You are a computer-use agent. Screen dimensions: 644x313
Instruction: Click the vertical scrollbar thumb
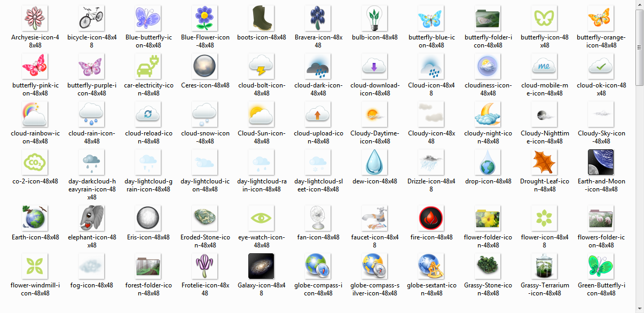[639, 48]
